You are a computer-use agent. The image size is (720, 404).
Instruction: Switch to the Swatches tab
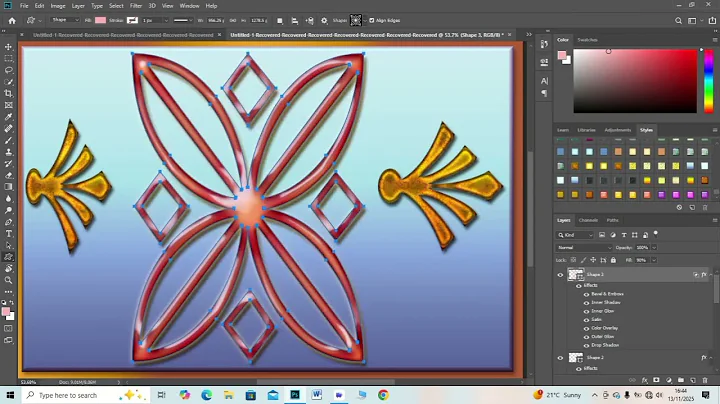point(587,40)
